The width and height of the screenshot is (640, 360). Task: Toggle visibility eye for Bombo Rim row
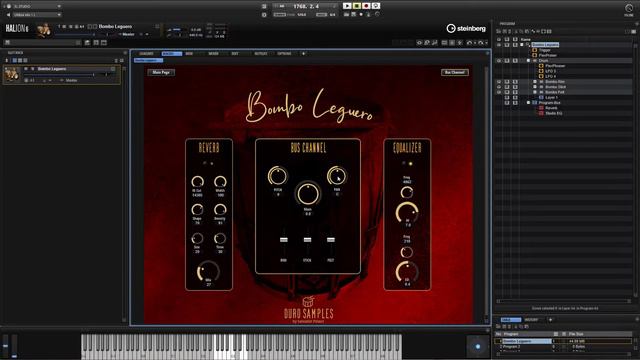tap(499, 82)
